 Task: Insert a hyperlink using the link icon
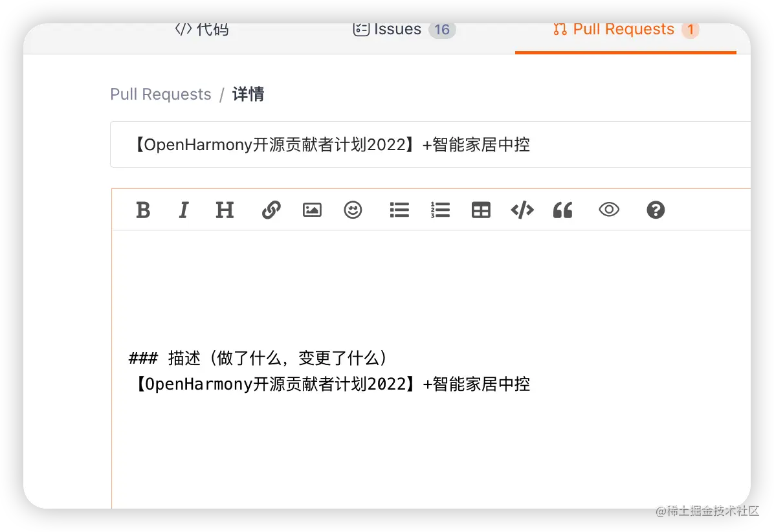pyautogui.click(x=271, y=210)
